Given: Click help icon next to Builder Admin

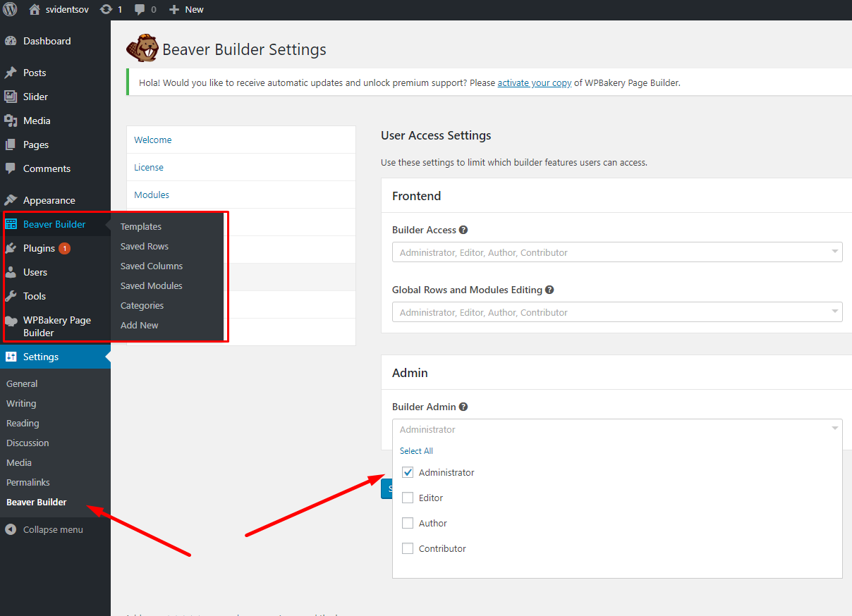Looking at the screenshot, I should pos(463,407).
